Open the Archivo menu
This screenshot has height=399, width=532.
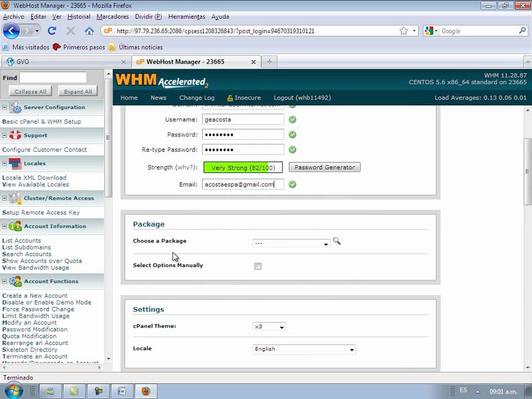click(x=13, y=17)
